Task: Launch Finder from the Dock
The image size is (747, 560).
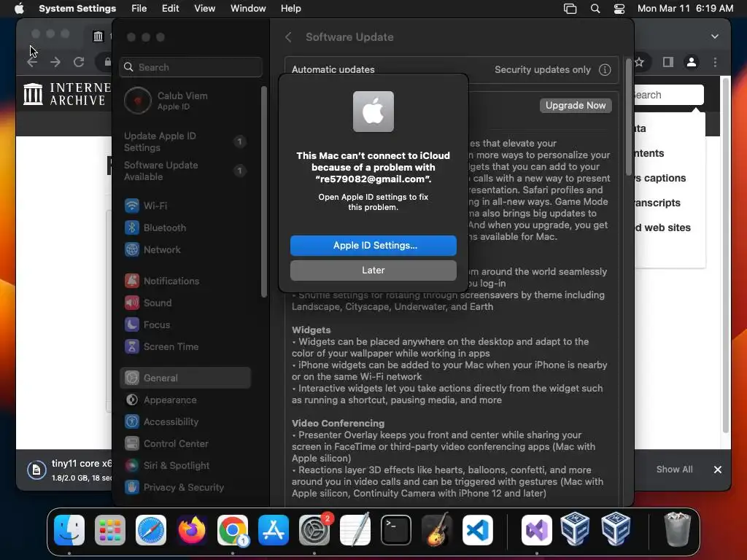Action: 69,530
